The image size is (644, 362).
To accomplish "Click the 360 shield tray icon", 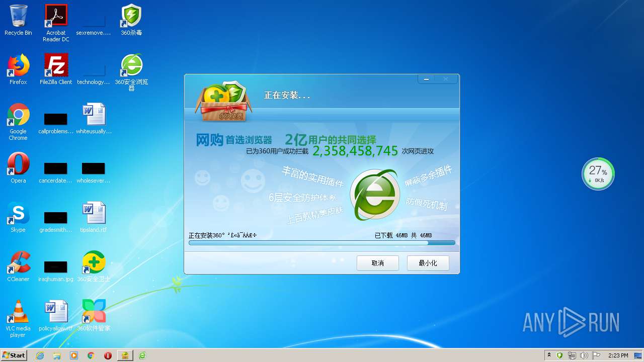I will click(559, 355).
